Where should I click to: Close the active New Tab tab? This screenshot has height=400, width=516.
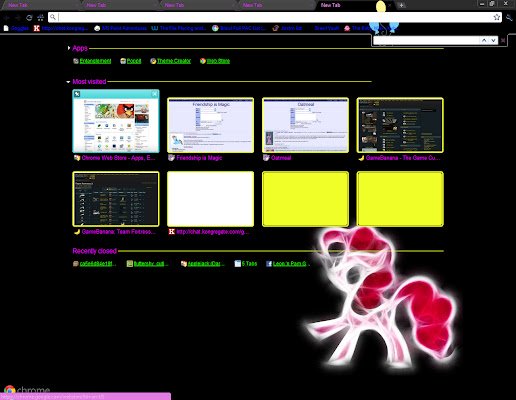[x=389, y=5]
